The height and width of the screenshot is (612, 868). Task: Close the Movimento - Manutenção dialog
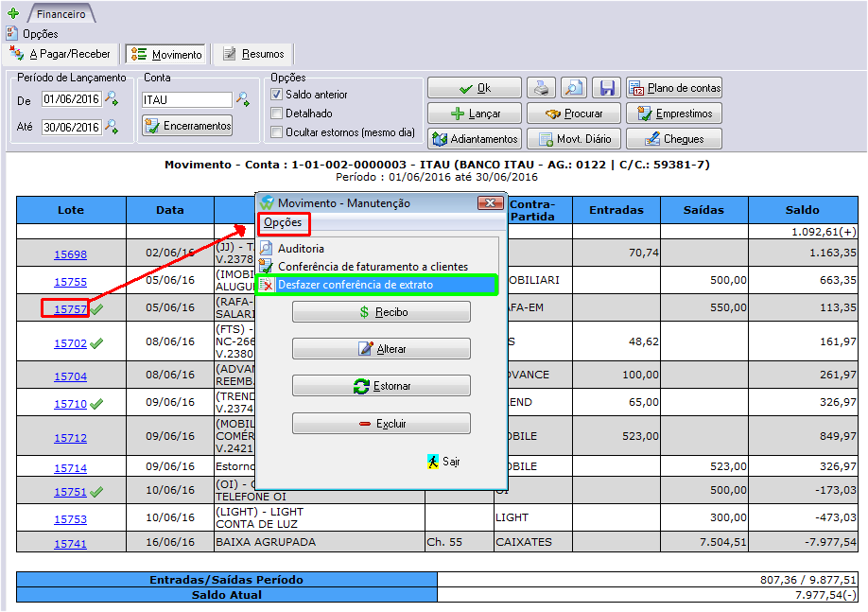[x=490, y=203]
